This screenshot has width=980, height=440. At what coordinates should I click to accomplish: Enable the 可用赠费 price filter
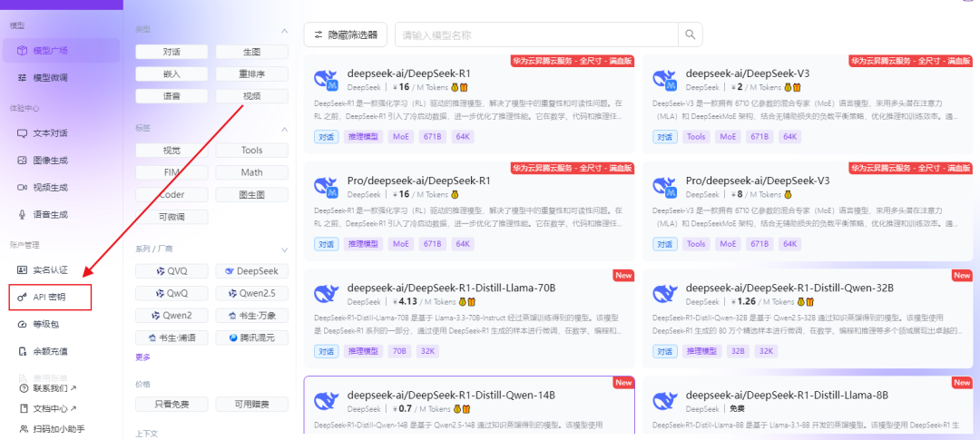tap(252, 405)
